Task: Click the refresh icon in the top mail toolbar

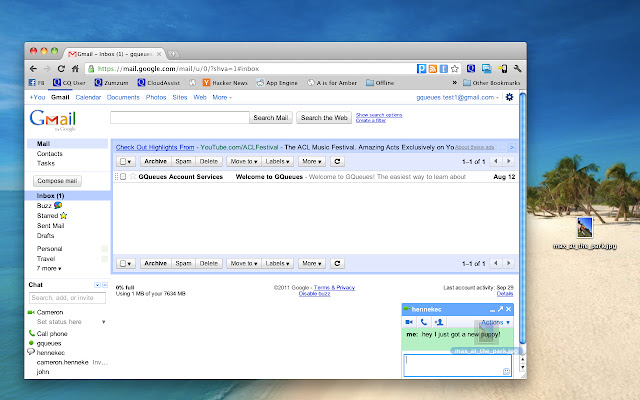Action: click(337, 161)
